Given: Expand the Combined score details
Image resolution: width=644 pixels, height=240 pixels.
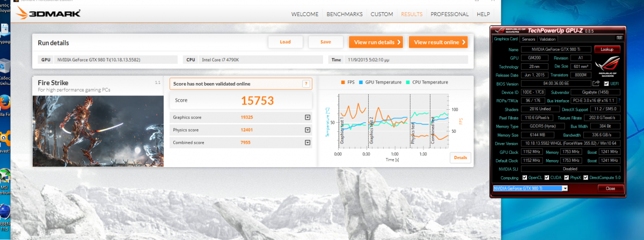Looking at the screenshot, I should click(x=308, y=142).
